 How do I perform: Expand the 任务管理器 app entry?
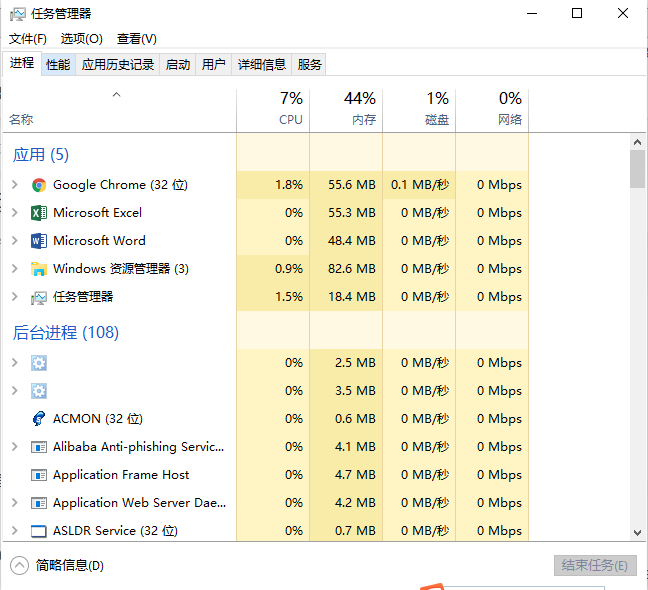(15, 297)
